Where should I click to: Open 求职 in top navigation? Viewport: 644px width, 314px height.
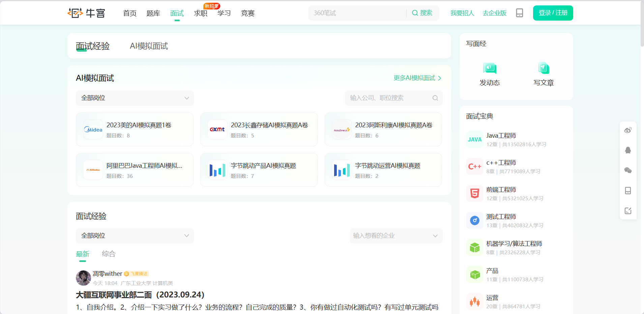(201, 13)
